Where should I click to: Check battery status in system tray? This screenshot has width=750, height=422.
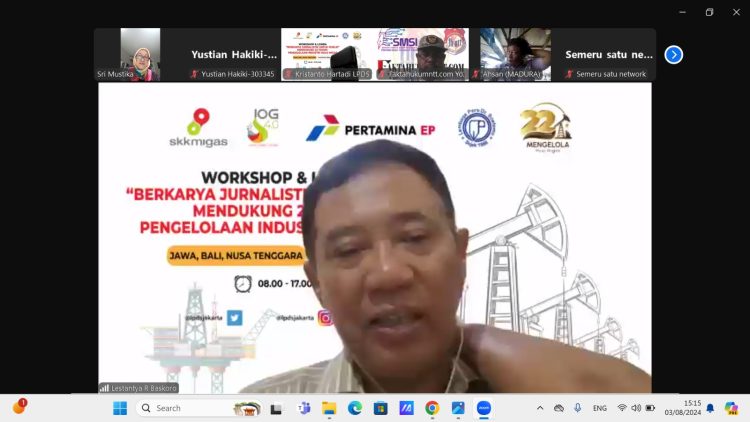[651, 408]
